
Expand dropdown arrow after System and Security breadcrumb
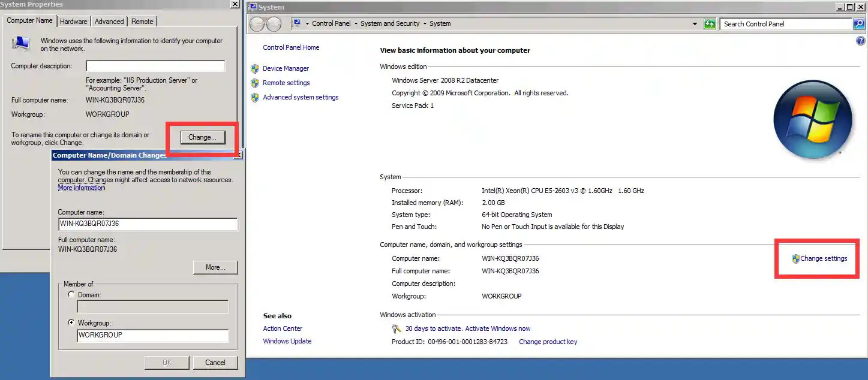click(x=425, y=24)
